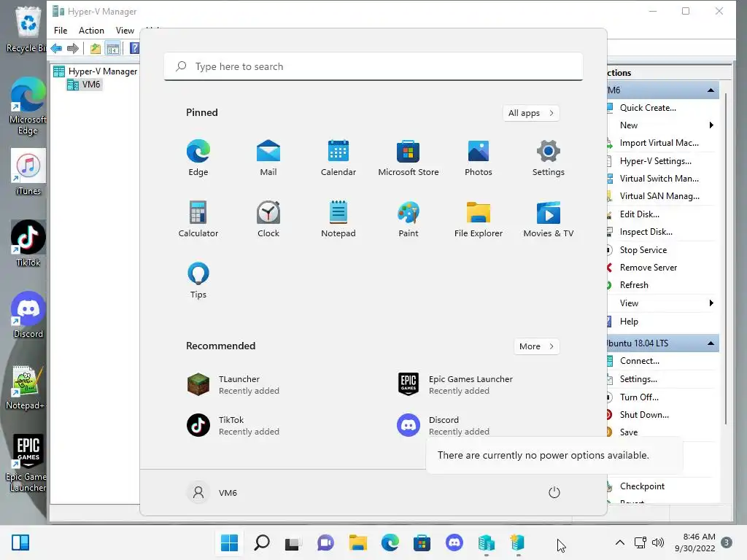Screen dimensions: 747x560
Task: Click the Inspect Disk action
Action: tap(646, 232)
